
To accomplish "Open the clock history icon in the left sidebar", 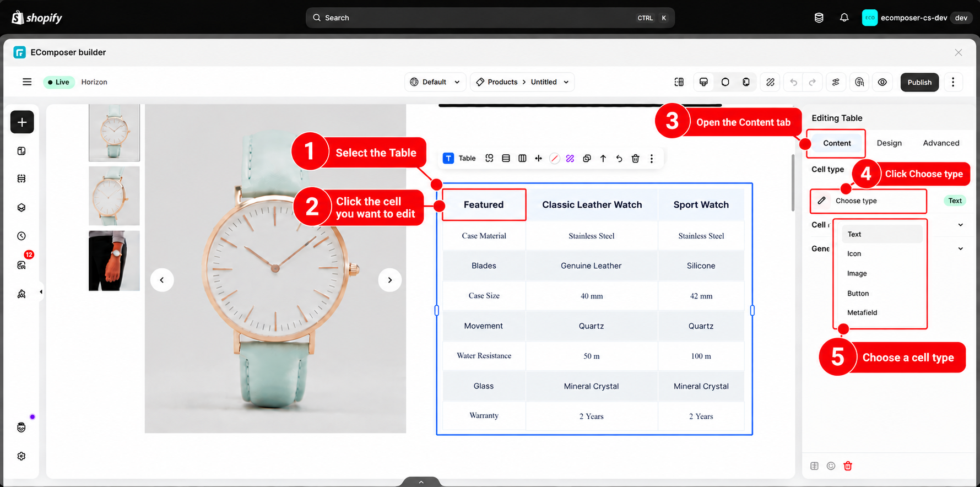I will tap(21, 236).
